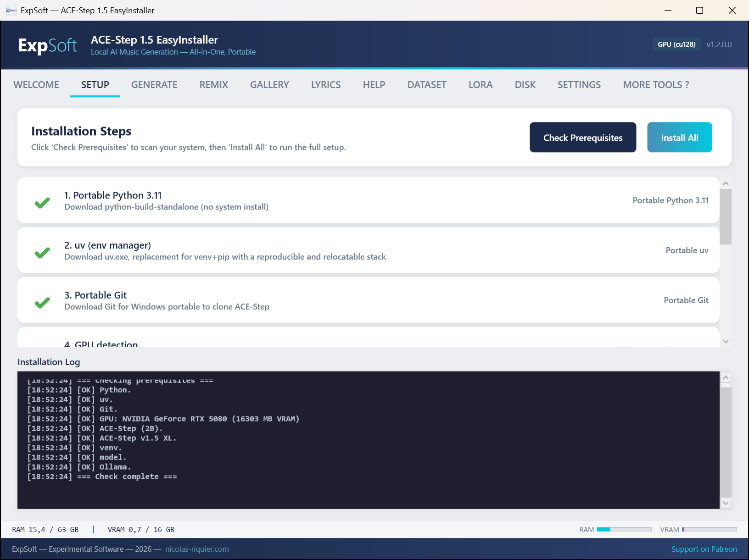Open the MORE TOOLS ? tab
This screenshot has height=560, width=749.
pos(656,85)
